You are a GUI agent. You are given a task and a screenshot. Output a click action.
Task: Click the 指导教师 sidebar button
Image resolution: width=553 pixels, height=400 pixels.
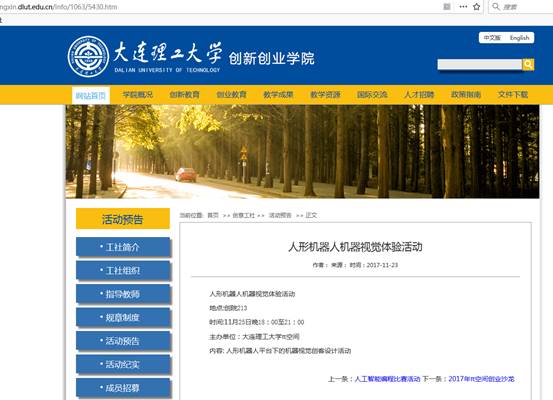(123, 294)
